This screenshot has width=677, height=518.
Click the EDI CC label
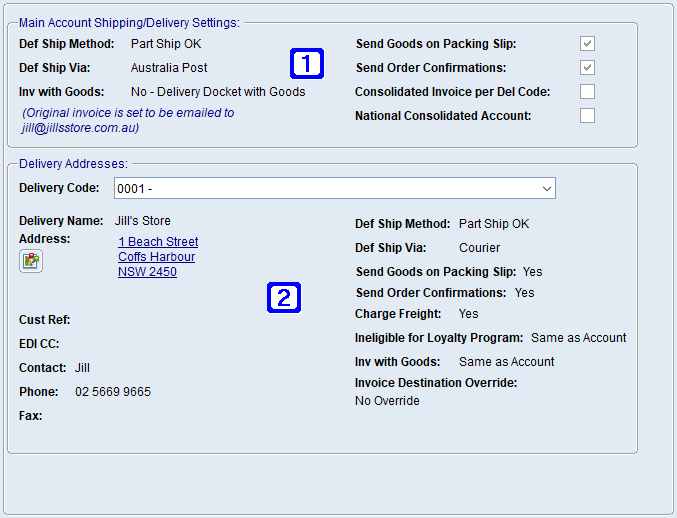[39, 344]
